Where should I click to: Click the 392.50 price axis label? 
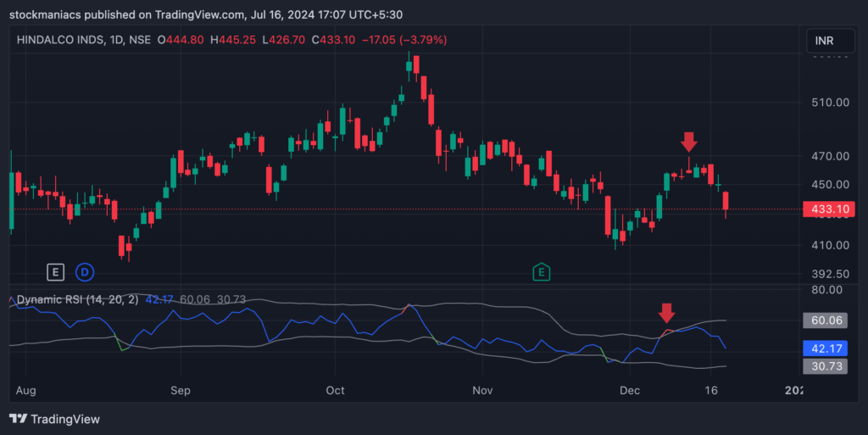click(x=831, y=273)
